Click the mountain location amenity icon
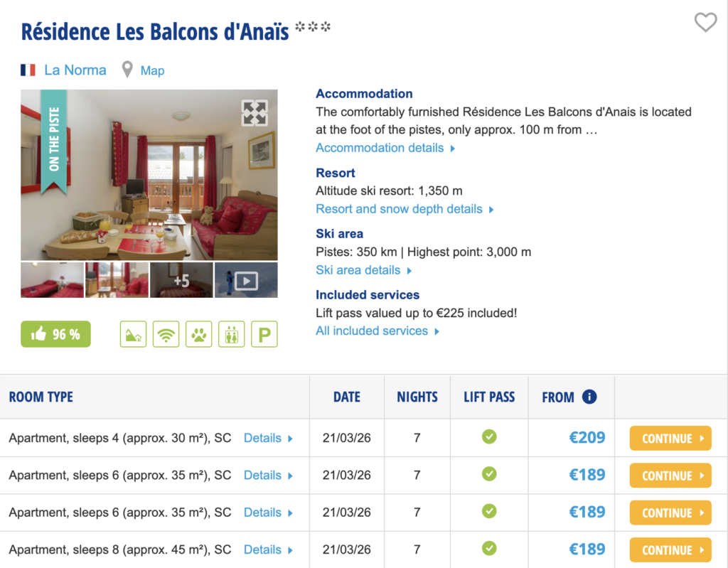Viewport: 728px width, 568px height. (133, 334)
